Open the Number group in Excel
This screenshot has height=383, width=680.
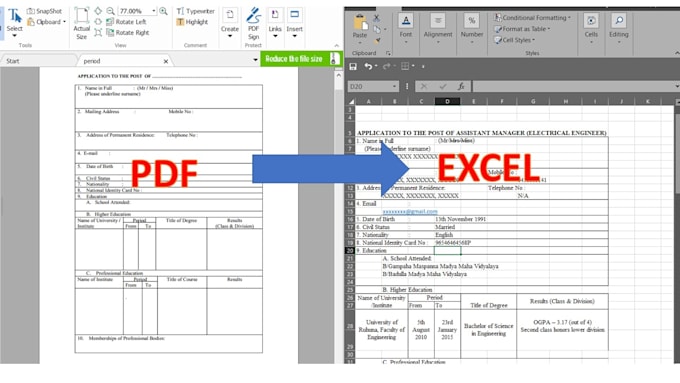(472, 28)
